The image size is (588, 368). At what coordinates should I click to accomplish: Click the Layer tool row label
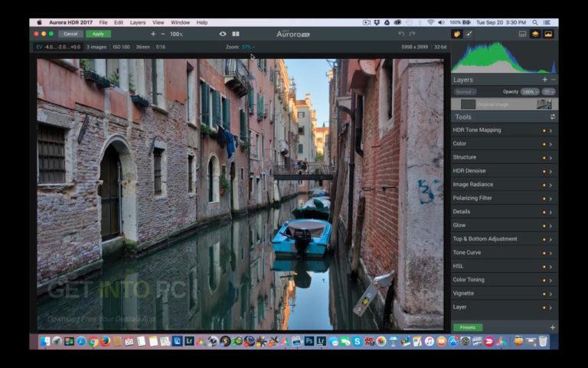point(459,307)
